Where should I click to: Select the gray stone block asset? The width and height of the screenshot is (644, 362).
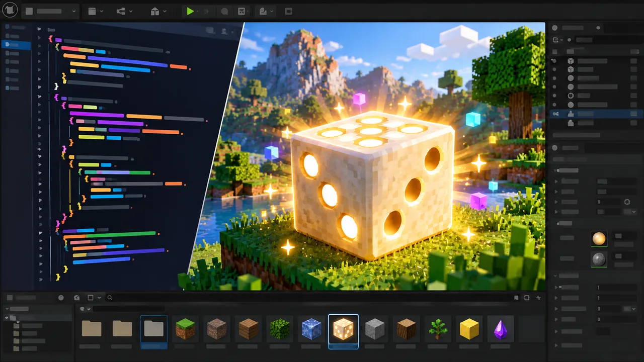coord(375,329)
